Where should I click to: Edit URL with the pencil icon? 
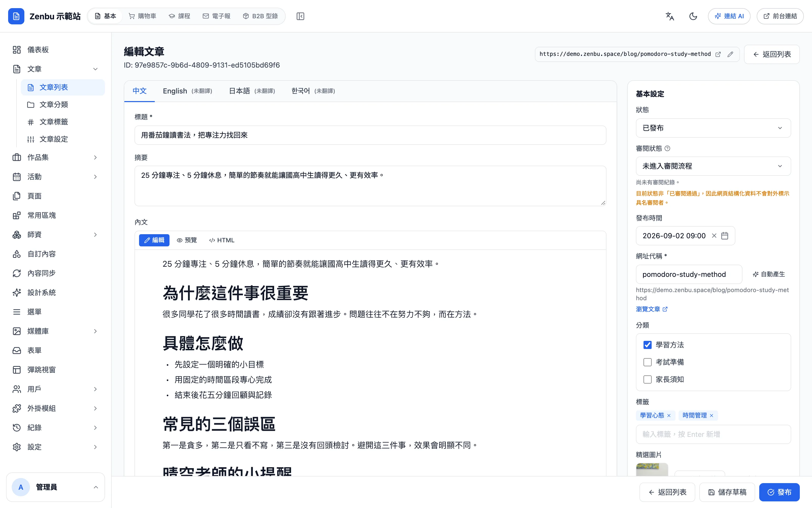click(730, 54)
